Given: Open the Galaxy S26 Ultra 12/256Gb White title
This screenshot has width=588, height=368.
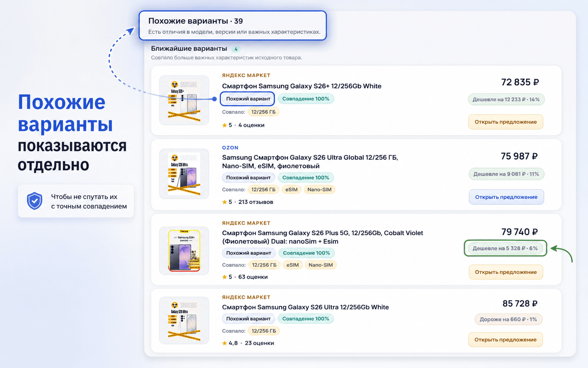Looking at the screenshot, I should click(305, 307).
